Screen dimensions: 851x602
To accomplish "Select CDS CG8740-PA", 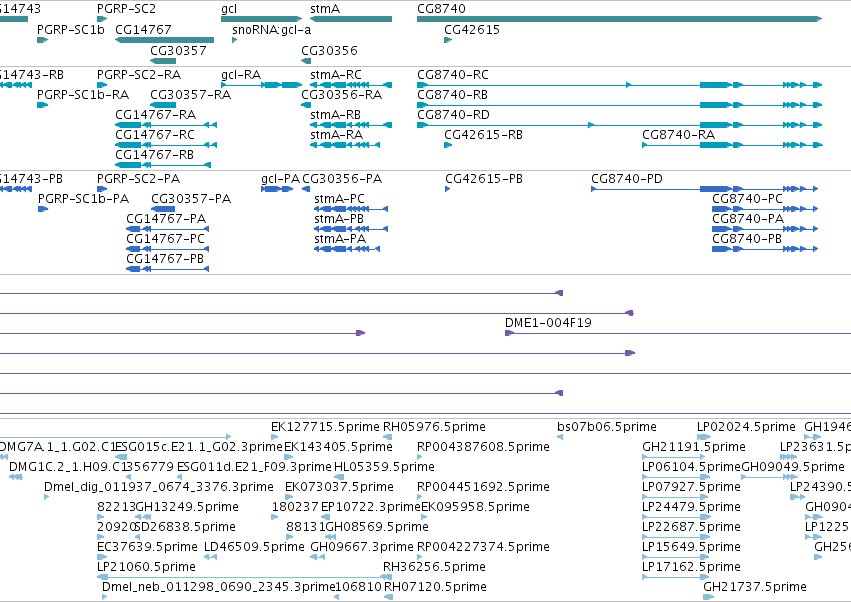I will coord(765,229).
